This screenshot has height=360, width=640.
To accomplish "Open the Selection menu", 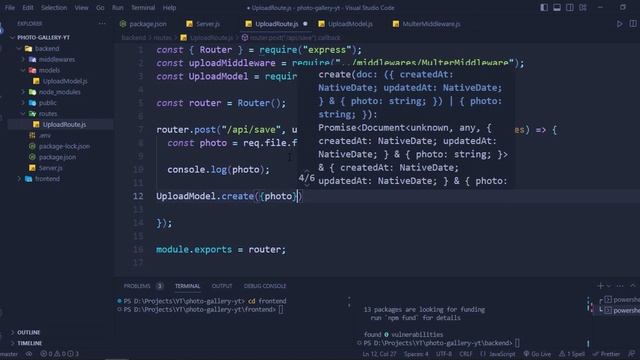I will tap(54, 8).
